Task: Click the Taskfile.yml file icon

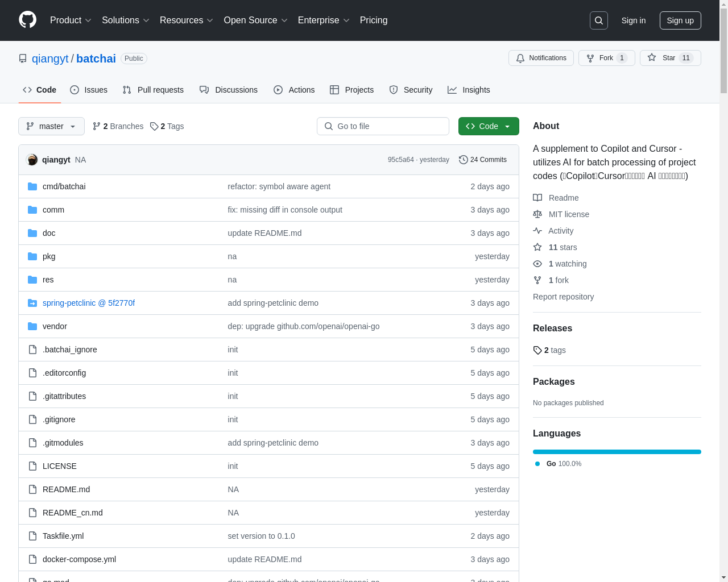Action: (32, 536)
